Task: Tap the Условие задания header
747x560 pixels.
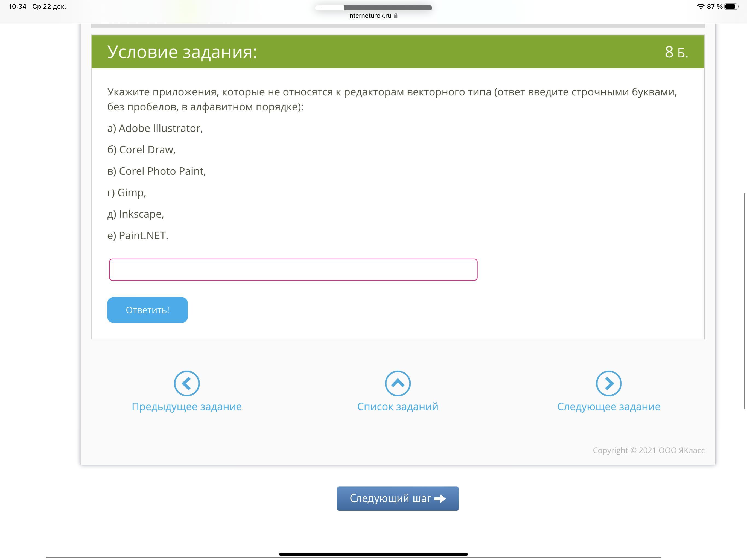Action: point(182,52)
